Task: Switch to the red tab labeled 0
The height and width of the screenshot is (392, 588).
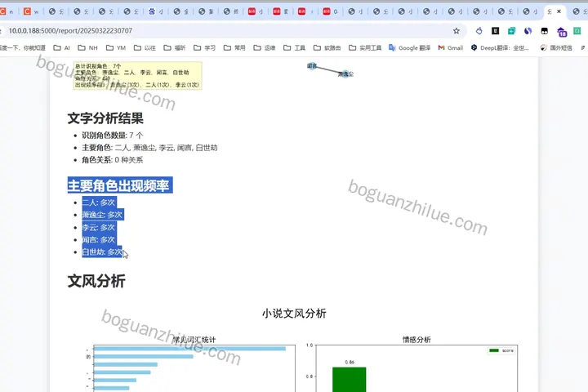Action: (x=330, y=11)
